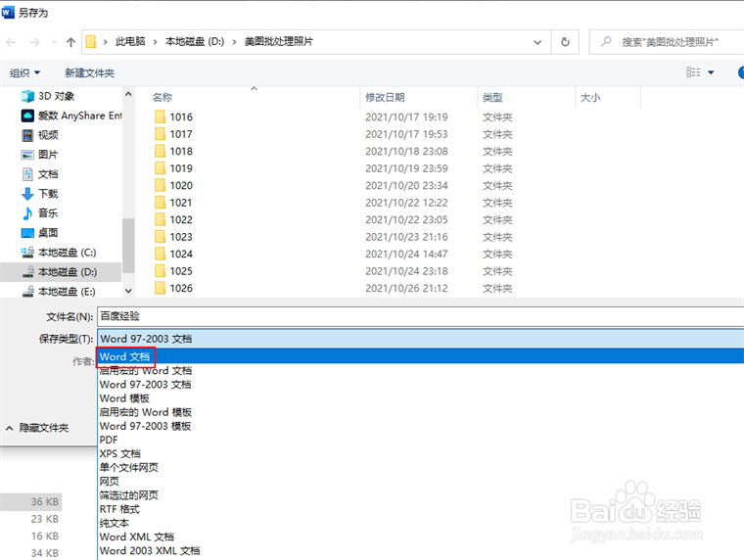This screenshot has width=744, height=560.
Task: Sort files by 修改日期 column
Action: click(x=385, y=97)
